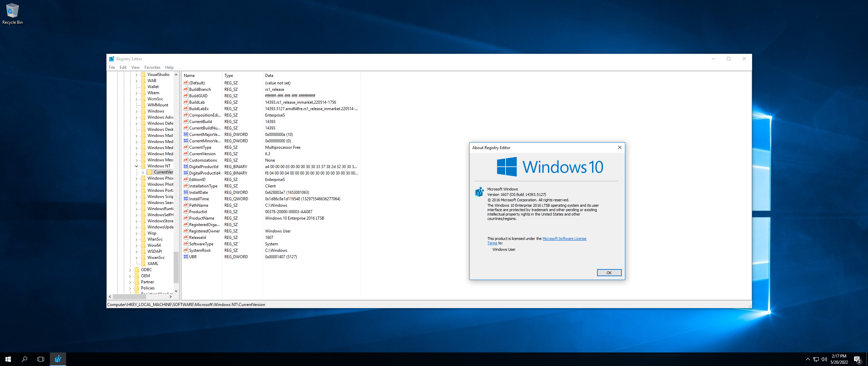This screenshot has height=366, width=868.
Task: Click the UBR DWORD value icon
Action: coord(186,257)
